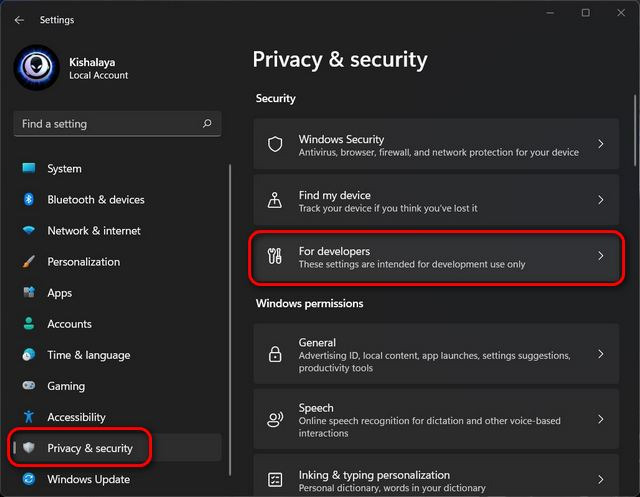Screen dimensions: 640x497
Task: Click the Find my device locator icon
Action: click(275, 200)
